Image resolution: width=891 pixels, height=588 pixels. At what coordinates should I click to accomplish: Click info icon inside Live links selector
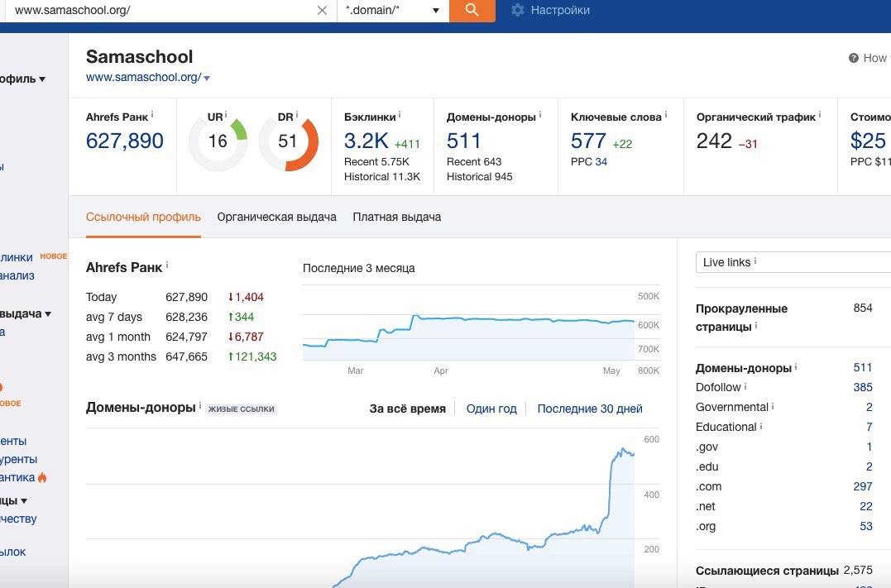tap(755, 261)
